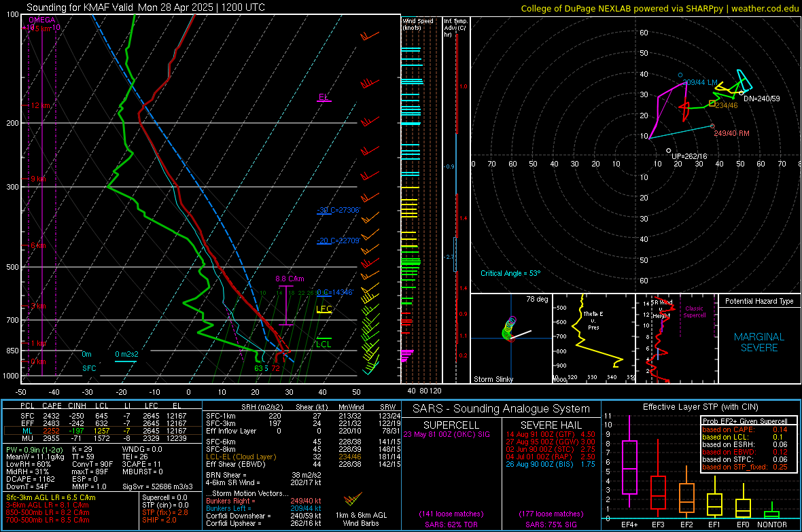Click the Corfidi Downshear row label
Viewport: 802px width, 532px height.
[236, 516]
